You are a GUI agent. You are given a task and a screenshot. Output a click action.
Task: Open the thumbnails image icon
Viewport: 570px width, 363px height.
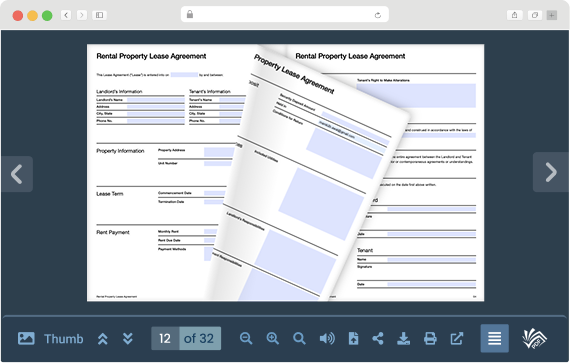coord(26,338)
